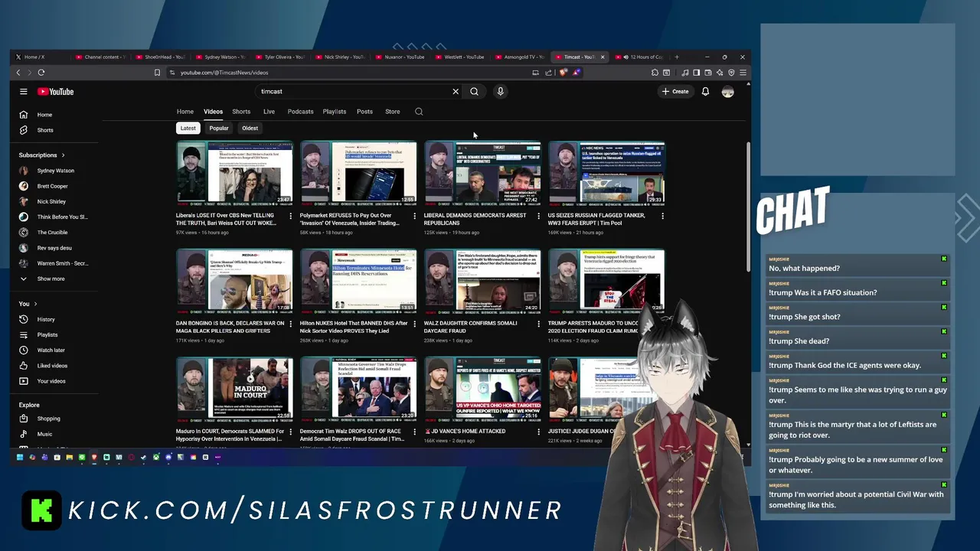Viewport: 980px width, 551px height.
Task: Open the extensions puzzle icon
Action: tap(655, 73)
